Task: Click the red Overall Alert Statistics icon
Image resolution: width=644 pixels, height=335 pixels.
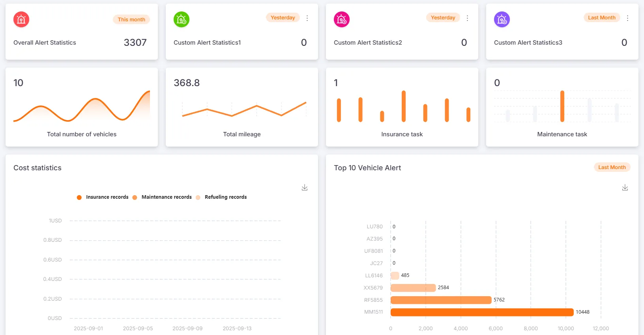Action: pyautogui.click(x=21, y=19)
